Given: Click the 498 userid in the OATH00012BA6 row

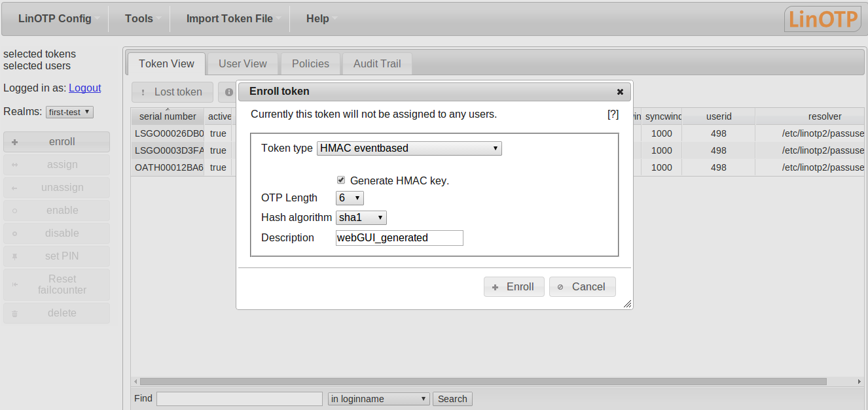Looking at the screenshot, I should 719,167.
